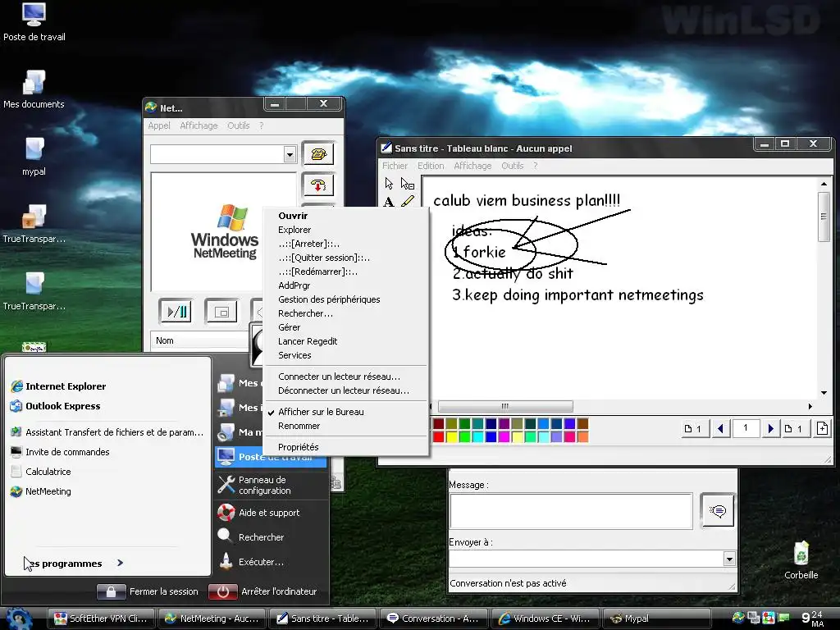
Task: Open the Envoyer à dropdown in Conversation
Action: (x=729, y=559)
